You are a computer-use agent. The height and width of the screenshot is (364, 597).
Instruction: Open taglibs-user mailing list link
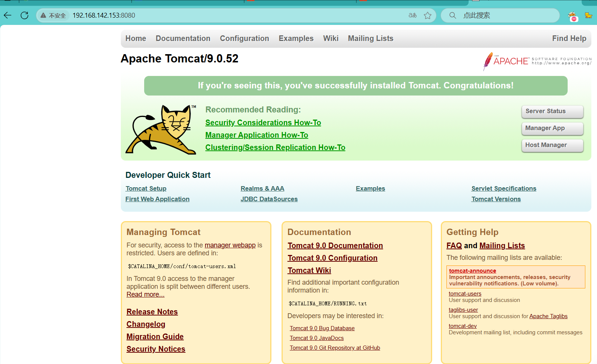(x=463, y=310)
